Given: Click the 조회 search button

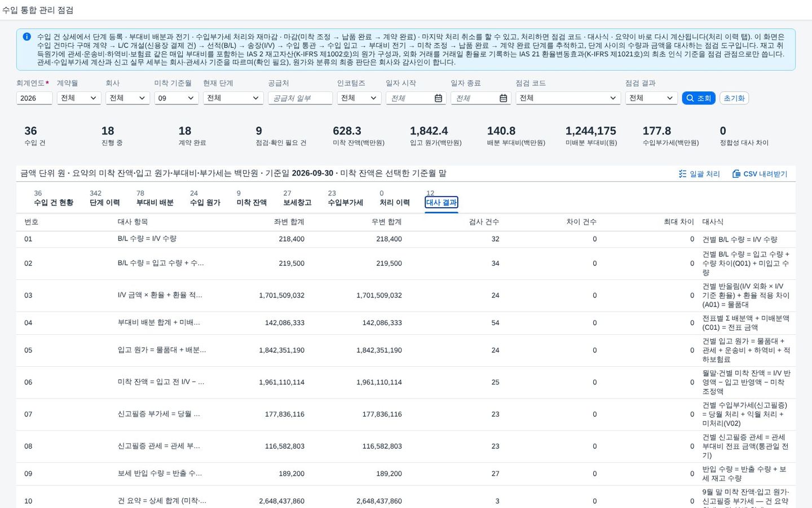Looking at the screenshot, I should pos(699,98).
